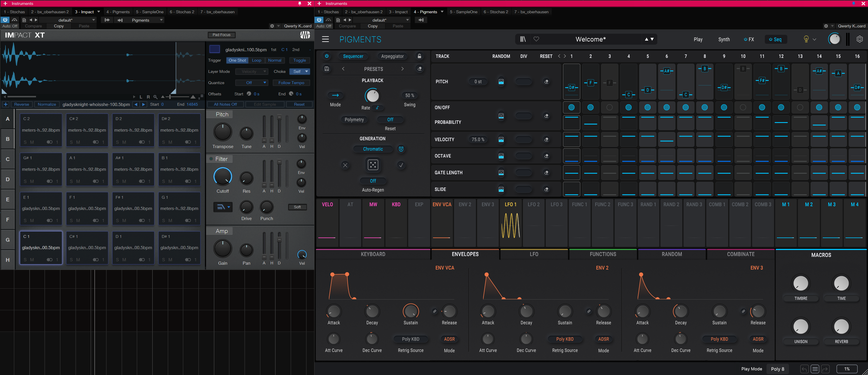The image size is (868, 375).
Task: Open the Pigments hamburger main menu
Action: pyautogui.click(x=325, y=39)
